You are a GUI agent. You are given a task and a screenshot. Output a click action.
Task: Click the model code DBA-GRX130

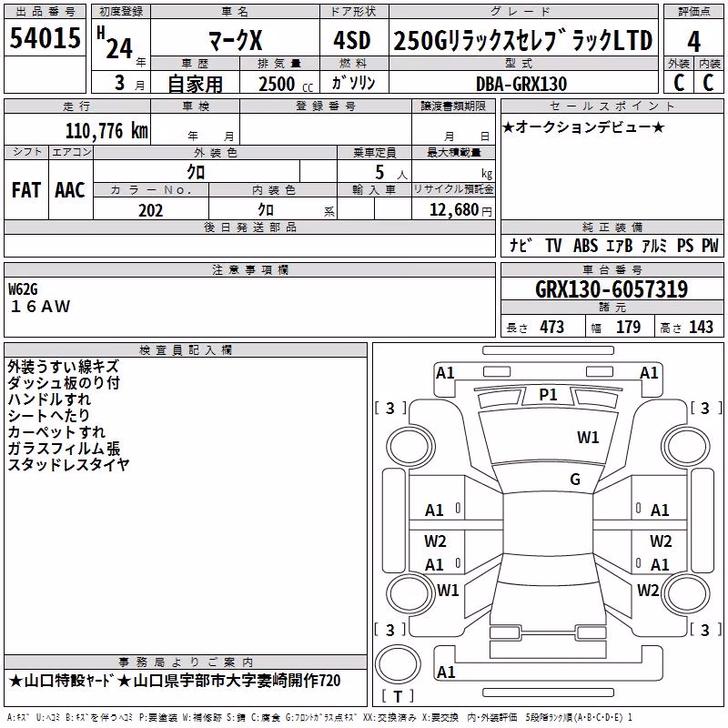pos(521,84)
